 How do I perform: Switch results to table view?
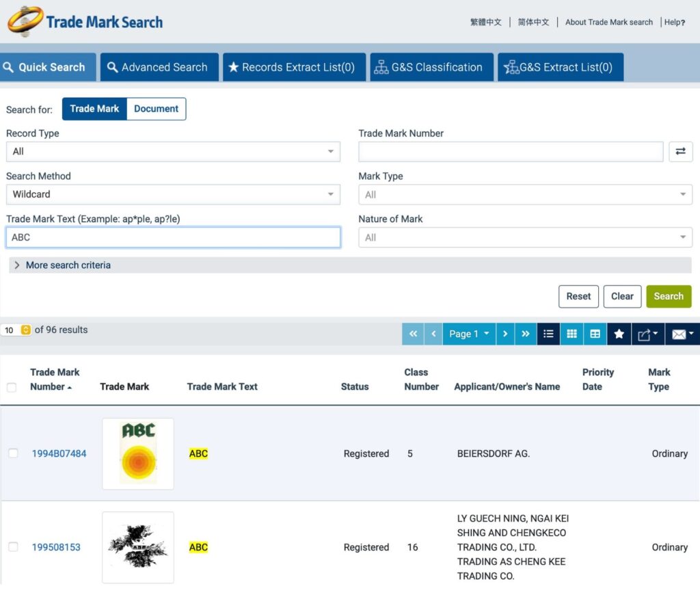(x=595, y=334)
